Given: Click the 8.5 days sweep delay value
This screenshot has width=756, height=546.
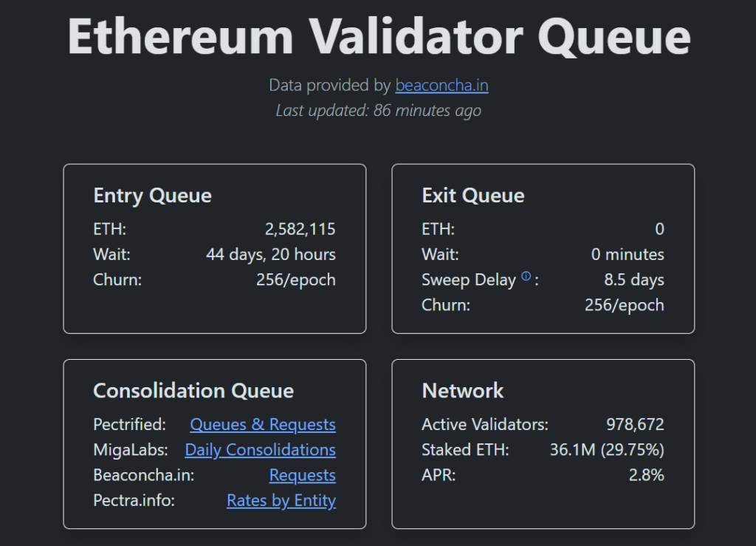Looking at the screenshot, I should [x=633, y=280].
